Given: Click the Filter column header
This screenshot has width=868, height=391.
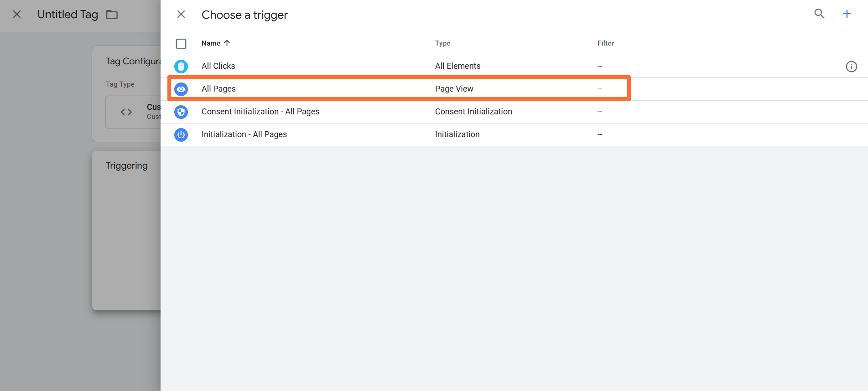Looking at the screenshot, I should [606, 43].
